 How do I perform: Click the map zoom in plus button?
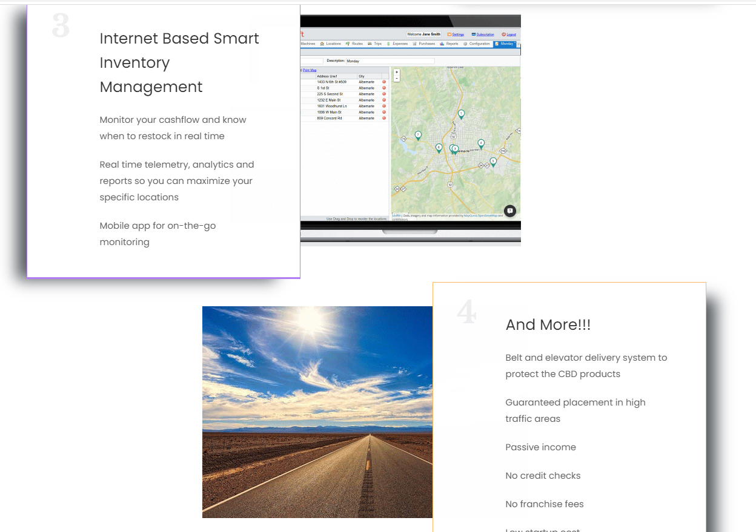point(397,72)
